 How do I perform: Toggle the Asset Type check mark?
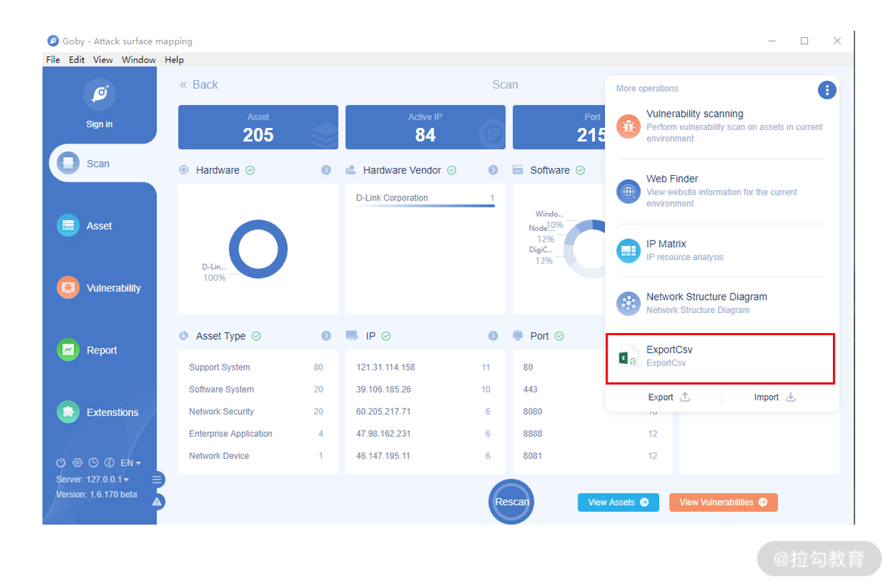[x=256, y=336]
